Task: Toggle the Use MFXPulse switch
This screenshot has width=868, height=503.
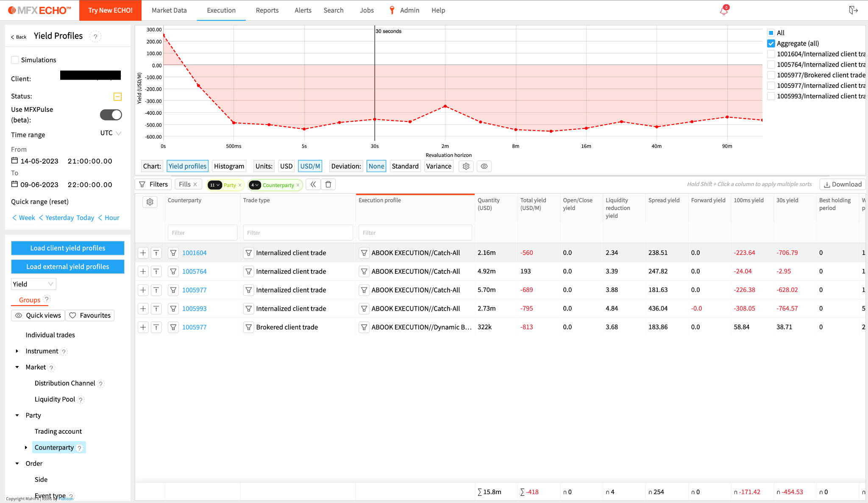Action: point(111,115)
